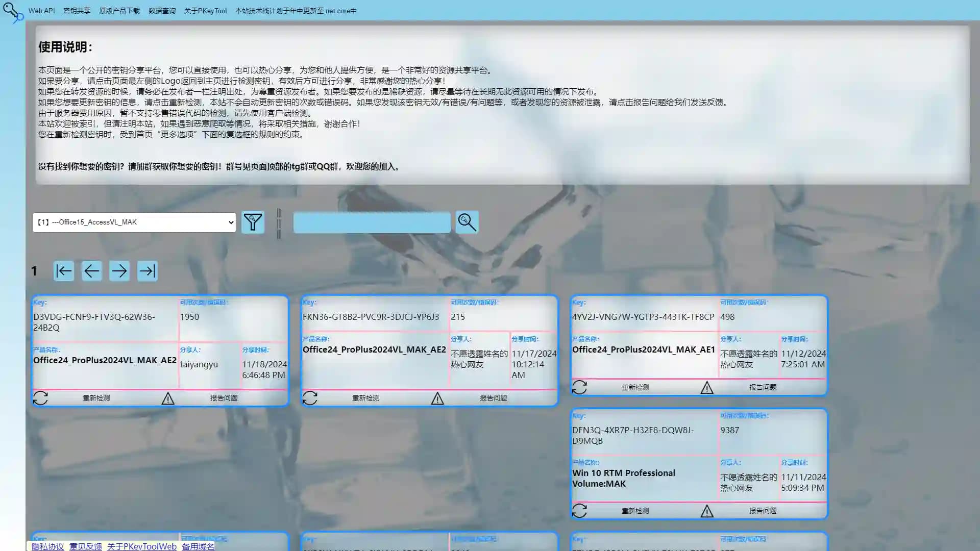This screenshot has width=980, height=551.
Task: Click the remaining count 498
Action: [727, 317]
